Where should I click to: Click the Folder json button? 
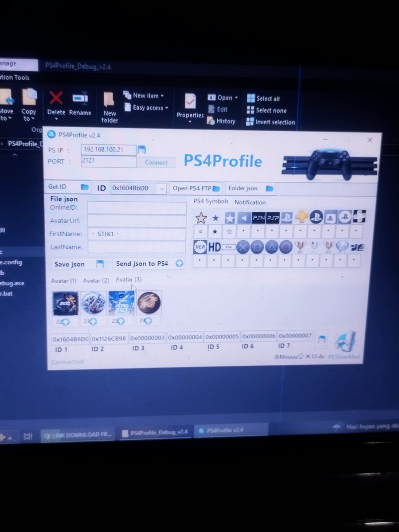tap(251, 188)
